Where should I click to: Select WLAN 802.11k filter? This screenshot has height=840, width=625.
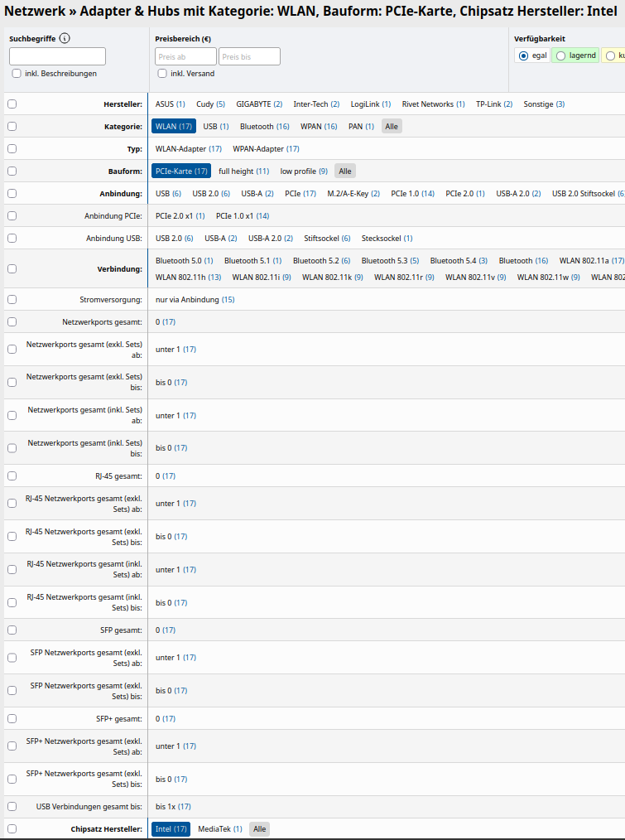click(333, 278)
